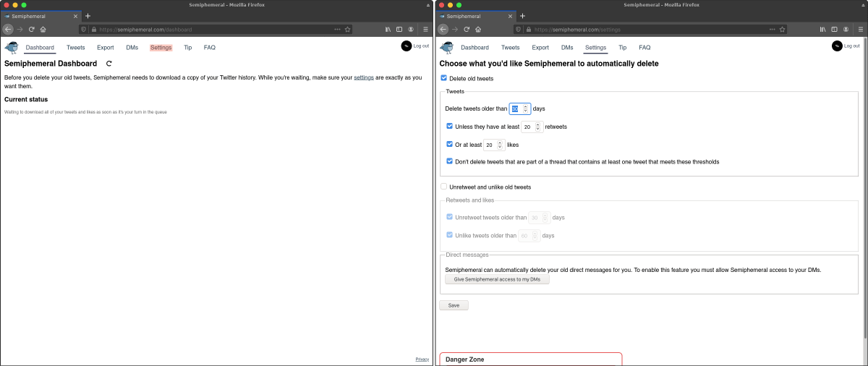This screenshot has height=366, width=868.
Task: Save the settings with the Save button
Action: pyautogui.click(x=454, y=305)
